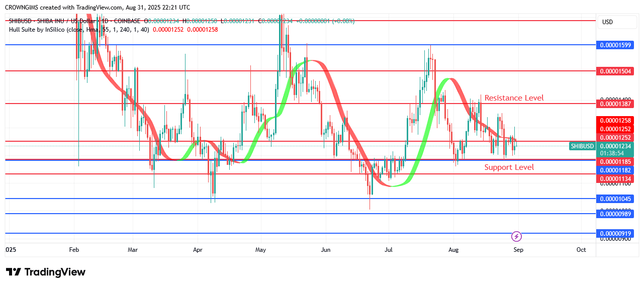
Task: Select the 0.00001387 resistance price label
Action: [615, 104]
